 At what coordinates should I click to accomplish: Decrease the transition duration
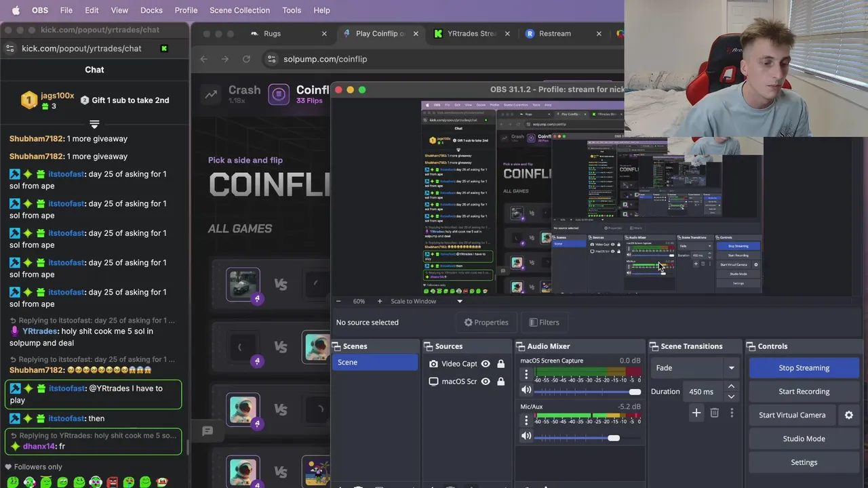[x=731, y=396]
